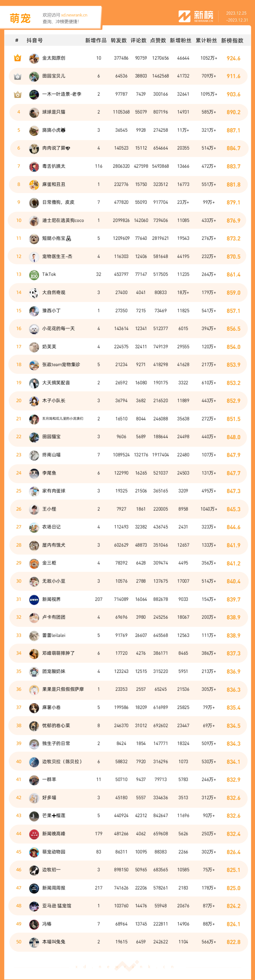This screenshot has width=255, height=980.
Task: Open account 田园宝贝儿
Action: [54, 76]
